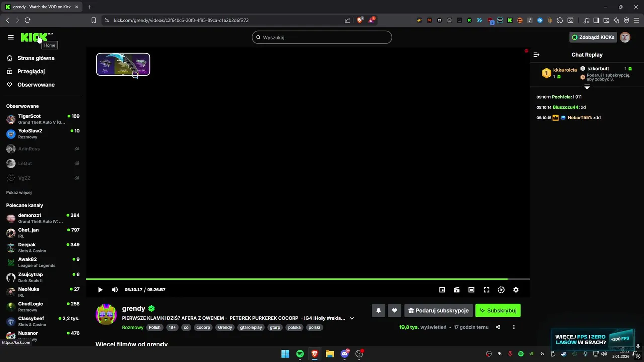This screenshot has width=644, height=362.
Task: Click the Wyszukaj search field
Action: pos(322,37)
